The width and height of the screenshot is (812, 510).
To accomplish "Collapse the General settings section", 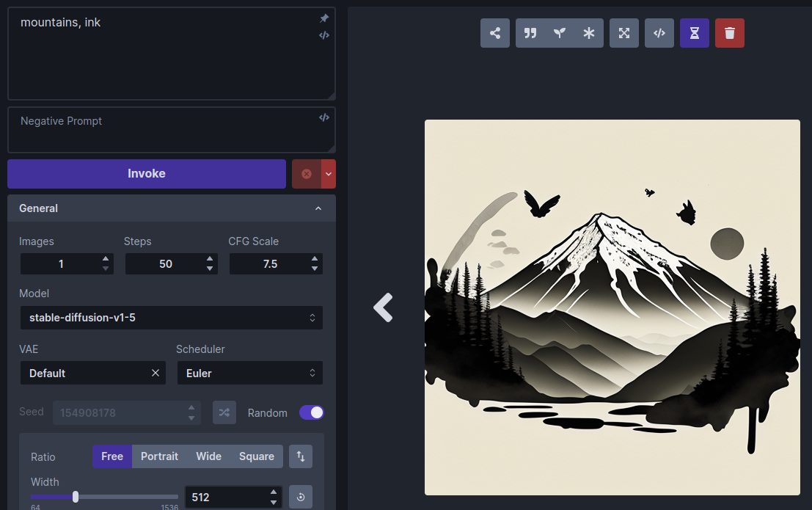I will (x=318, y=208).
